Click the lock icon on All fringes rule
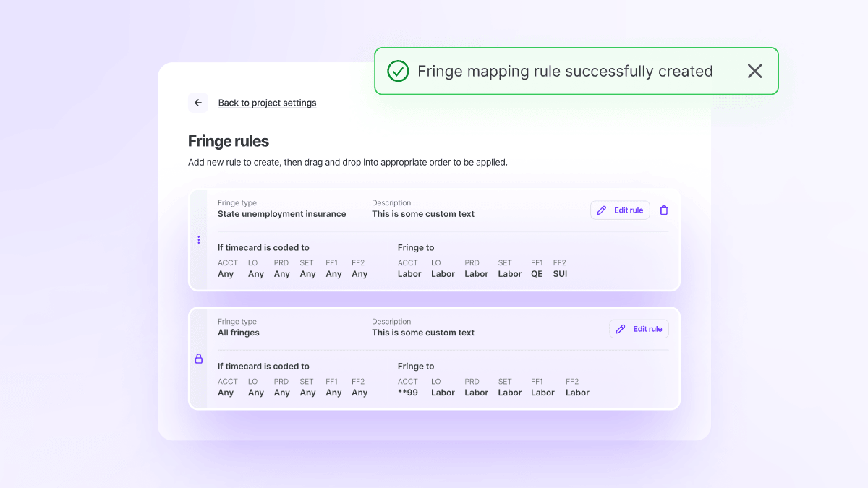Screen dimensions: 868x488 click(199, 359)
